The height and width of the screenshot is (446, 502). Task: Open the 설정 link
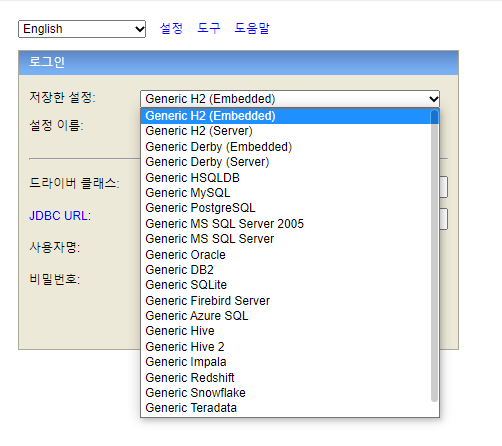click(171, 28)
